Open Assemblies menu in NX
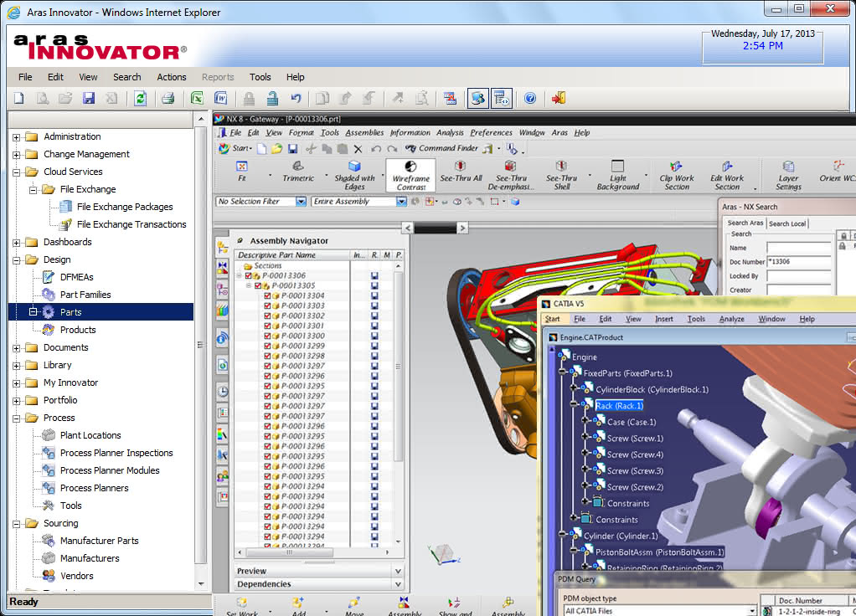This screenshot has height=616, width=856. coord(364,132)
